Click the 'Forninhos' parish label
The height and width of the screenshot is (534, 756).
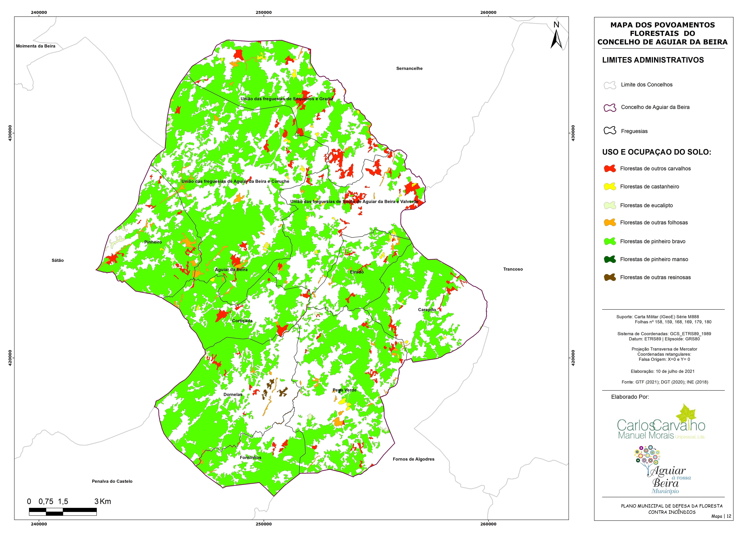[251, 458]
